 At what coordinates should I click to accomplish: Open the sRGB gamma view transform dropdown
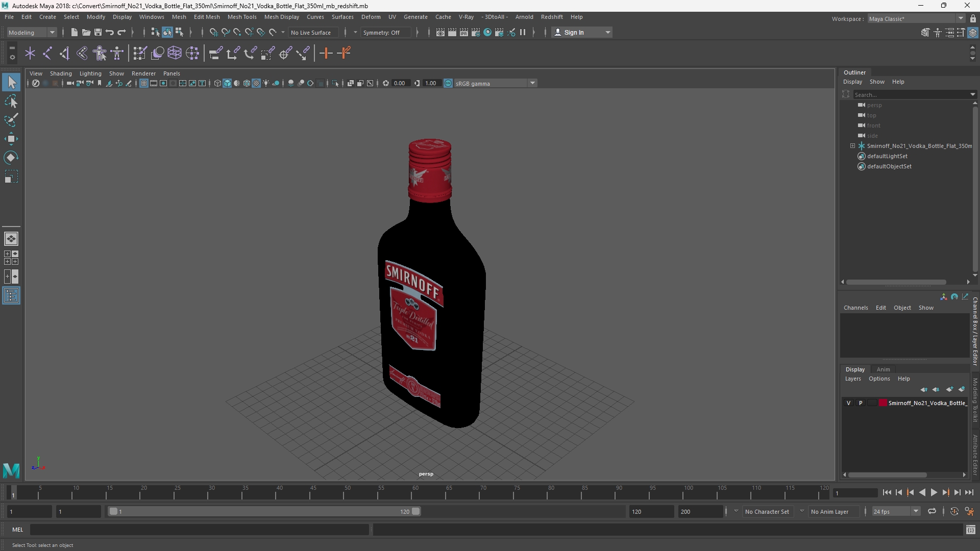[495, 83]
